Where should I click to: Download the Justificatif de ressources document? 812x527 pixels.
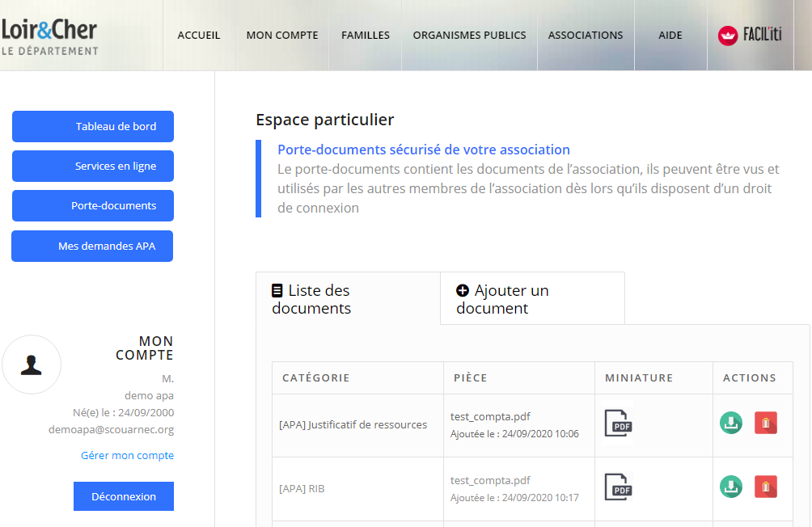(730, 423)
